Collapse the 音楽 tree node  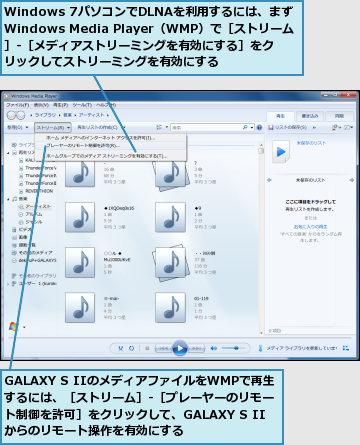click(x=9, y=199)
